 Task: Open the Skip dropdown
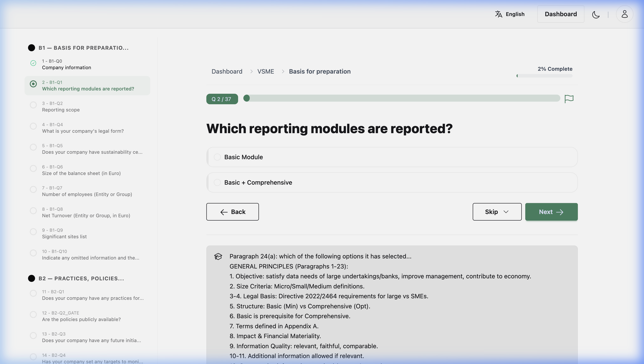coord(497,212)
